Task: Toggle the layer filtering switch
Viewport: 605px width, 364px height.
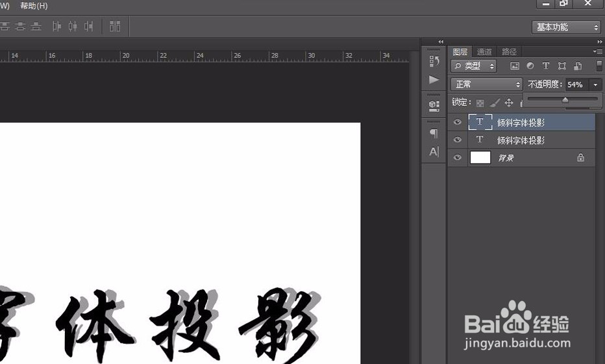Action: coord(600,66)
